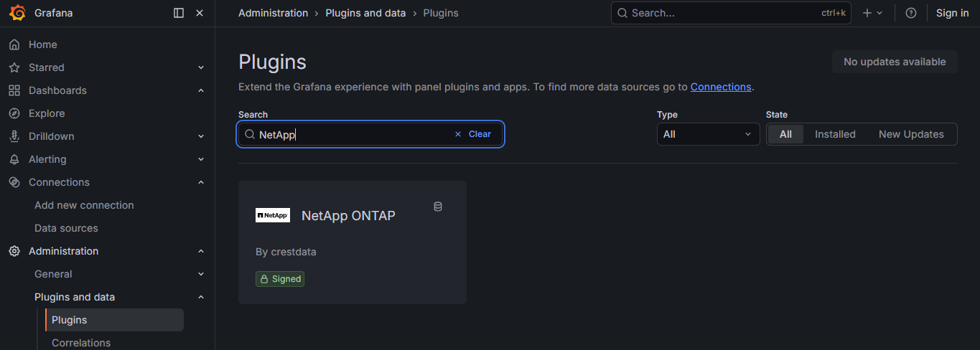Click the data source type icon on NetApp card
Viewport: 980px width, 350px height.
[x=438, y=207]
